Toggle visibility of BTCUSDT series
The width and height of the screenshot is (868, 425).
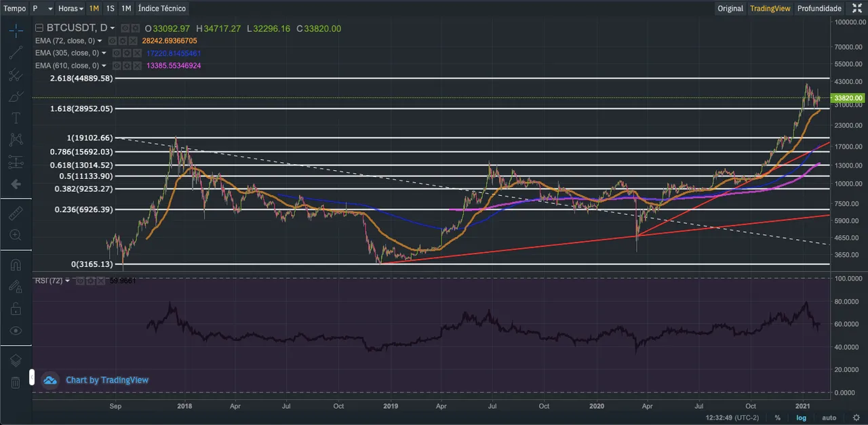tap(125, 28)
